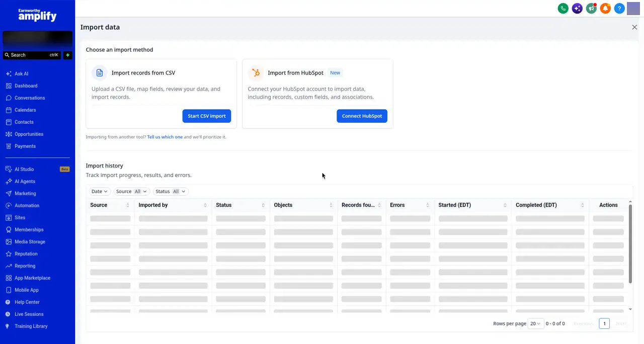Open the purple AI sparkle icon
644x344 pixels.
click(577, 9)
